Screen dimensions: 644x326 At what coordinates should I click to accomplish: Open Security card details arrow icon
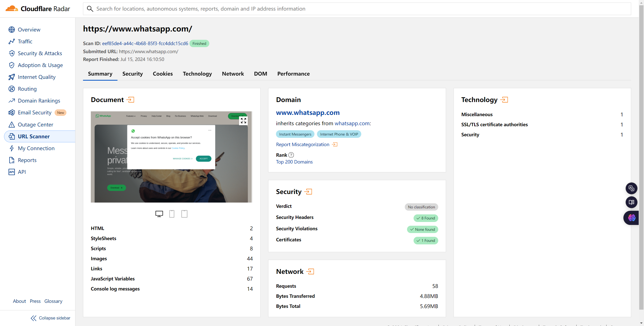coord(308,192)
